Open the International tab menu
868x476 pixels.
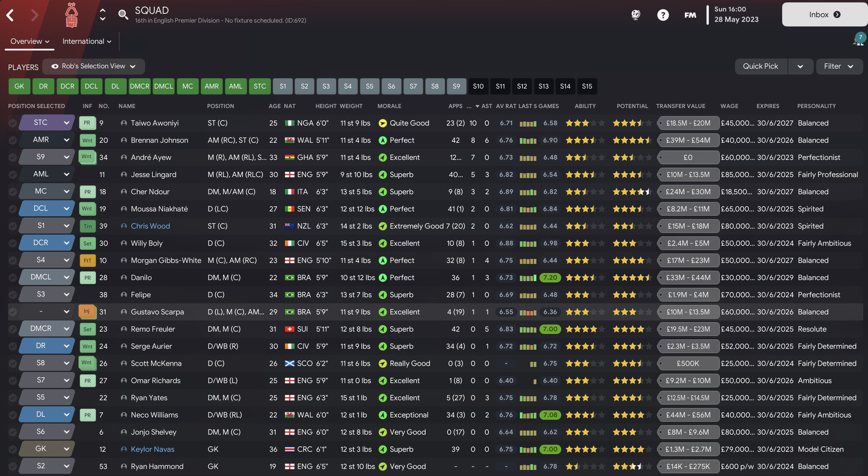coord(87,41)
